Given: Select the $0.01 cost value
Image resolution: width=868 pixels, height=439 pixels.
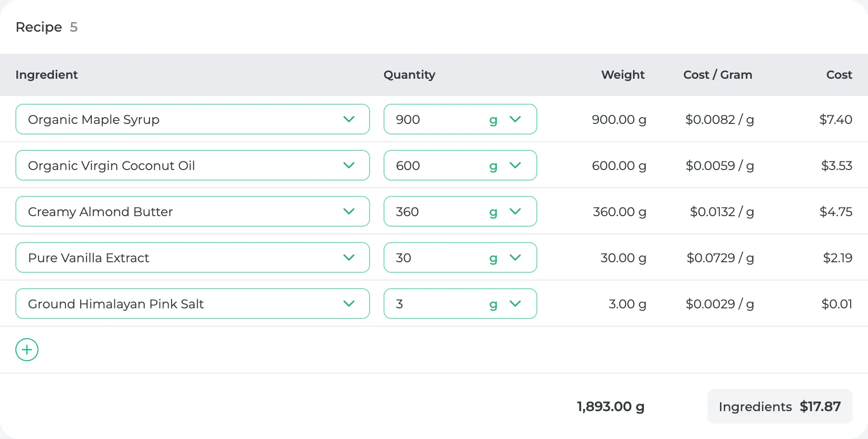Looking at the screenshot, I should tap(837, 304).
